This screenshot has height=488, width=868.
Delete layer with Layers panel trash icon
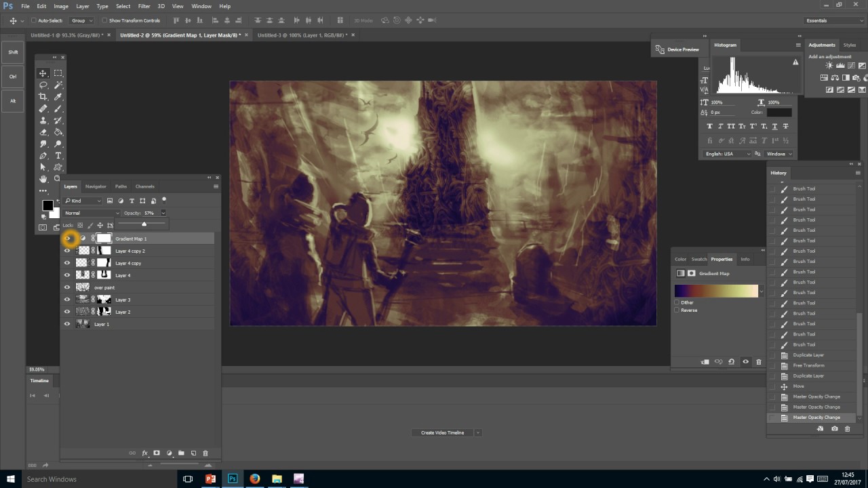click(205, 453)
